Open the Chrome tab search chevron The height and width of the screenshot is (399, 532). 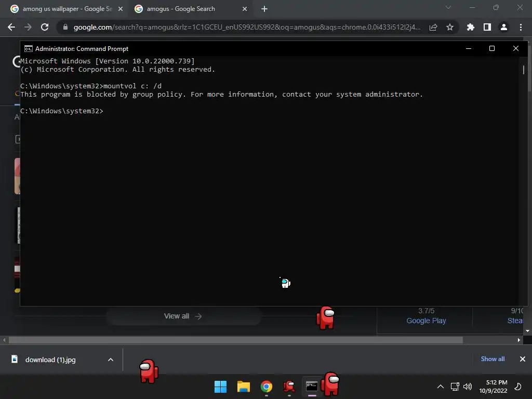pos(448,7)
